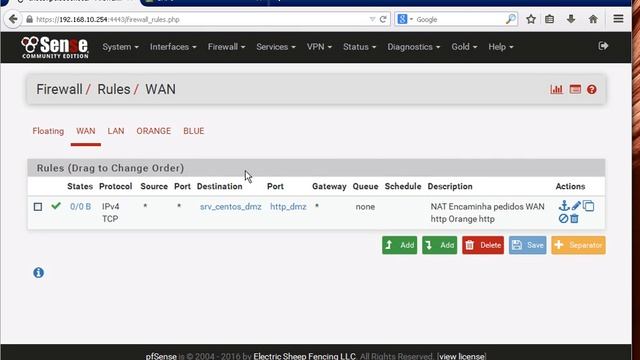Click the blue Save button
Viewport: 640px width, 360px height.
click(527, 245)
